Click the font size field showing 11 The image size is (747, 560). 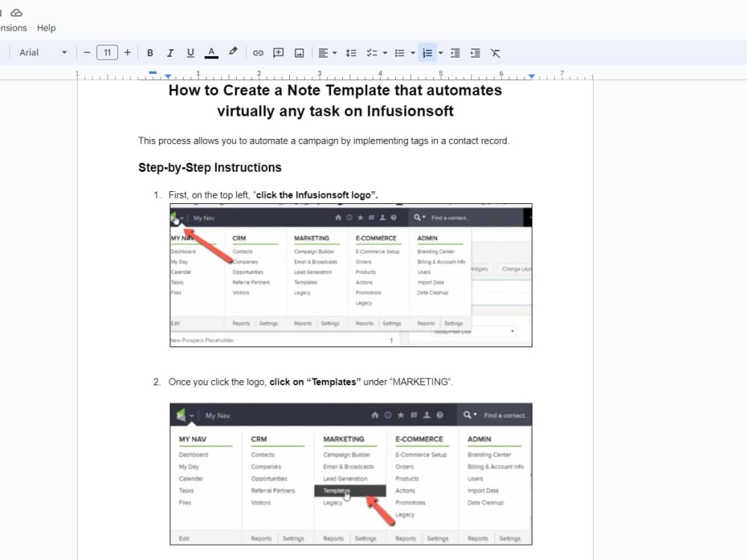tap(107, 52)
